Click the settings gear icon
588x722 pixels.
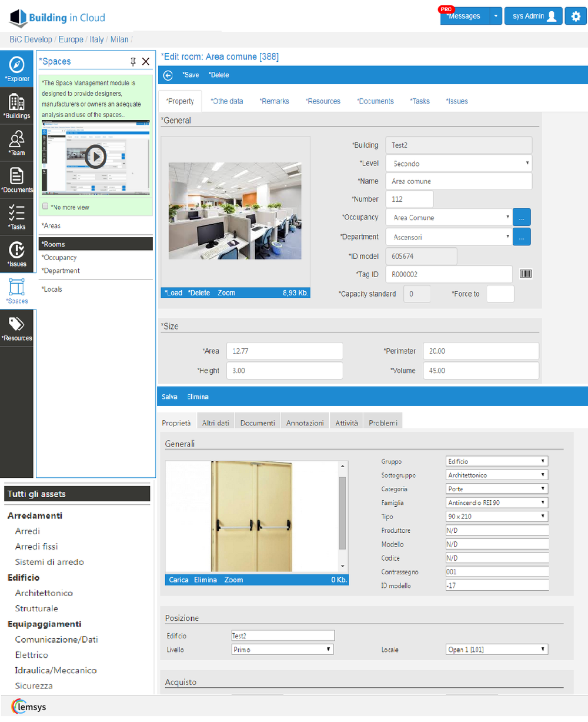(576, 16)
